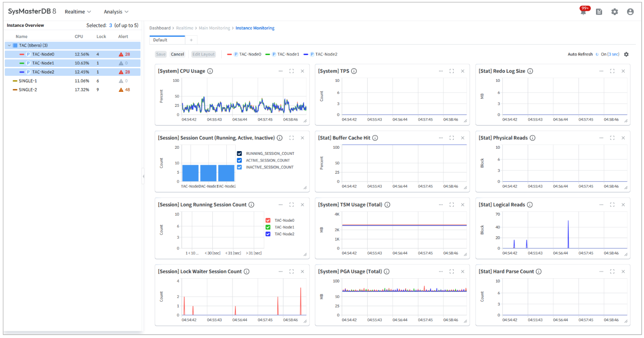Click TAC-Node1 green legend swatch in toolbar
Image resolution: width=644 pixels, height=338 pixels.
click(x=267, y=54)
